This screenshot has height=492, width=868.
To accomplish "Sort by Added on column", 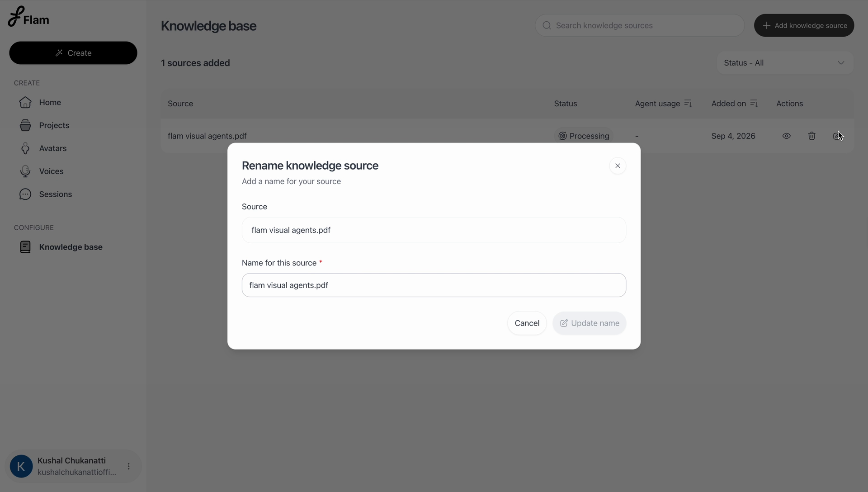I will pyautogui.click(x=754, y=104).
